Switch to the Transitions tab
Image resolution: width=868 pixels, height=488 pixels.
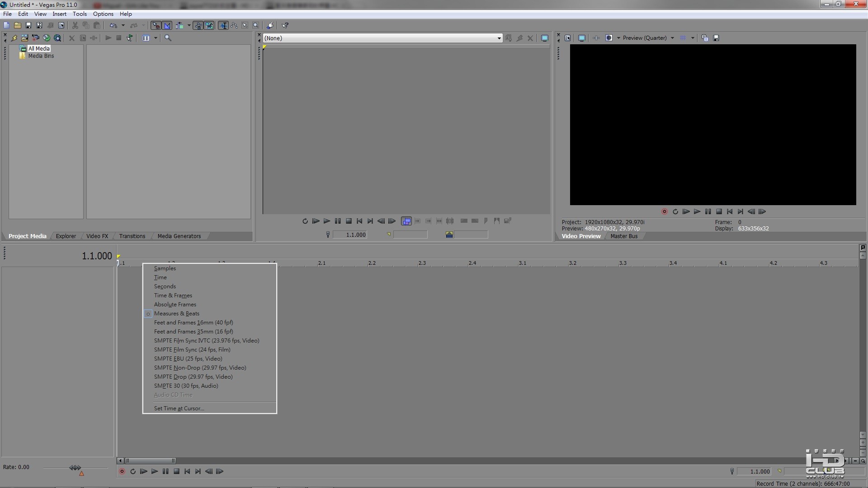132,236
